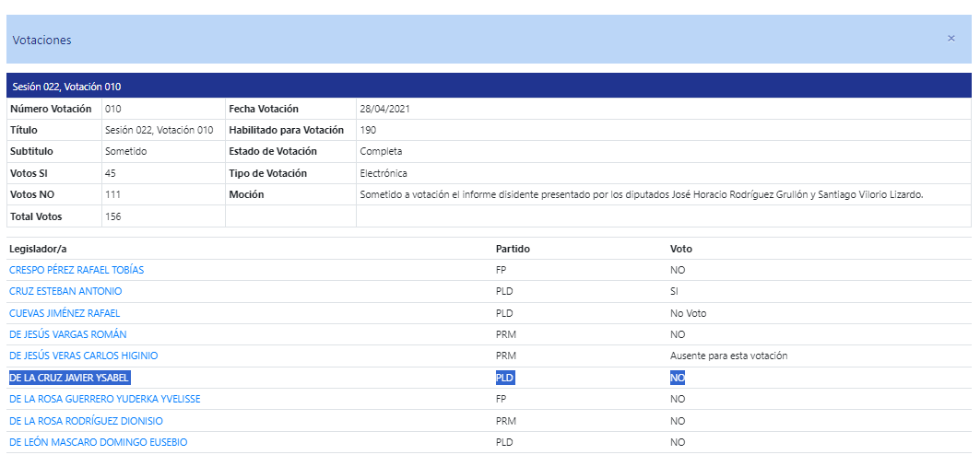Click the Moción description text

642,194
